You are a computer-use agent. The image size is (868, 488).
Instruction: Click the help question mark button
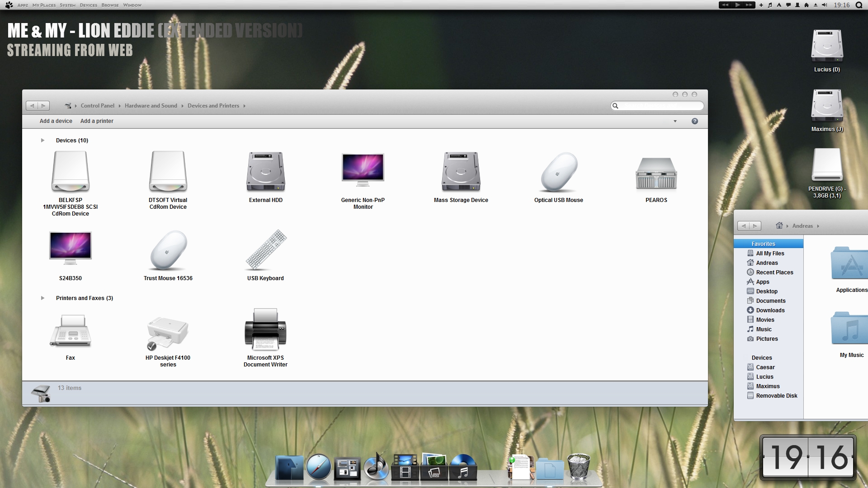tap(695, 121)
